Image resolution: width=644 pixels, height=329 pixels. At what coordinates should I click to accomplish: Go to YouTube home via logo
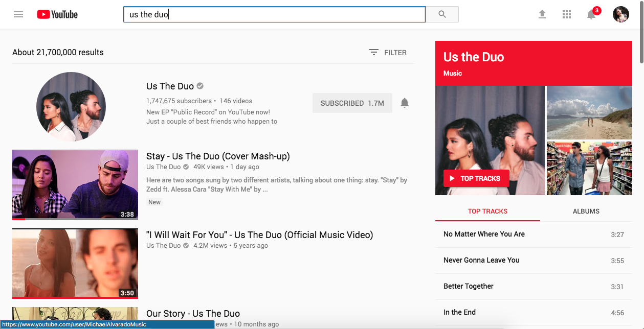57,14
